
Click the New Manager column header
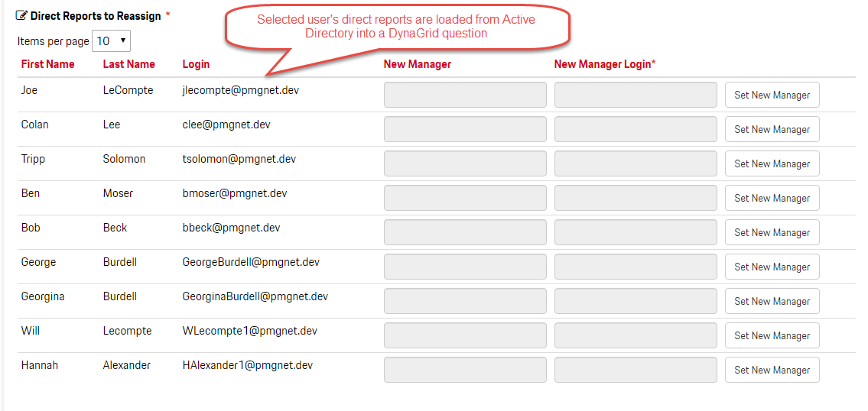tap(418, 64)
